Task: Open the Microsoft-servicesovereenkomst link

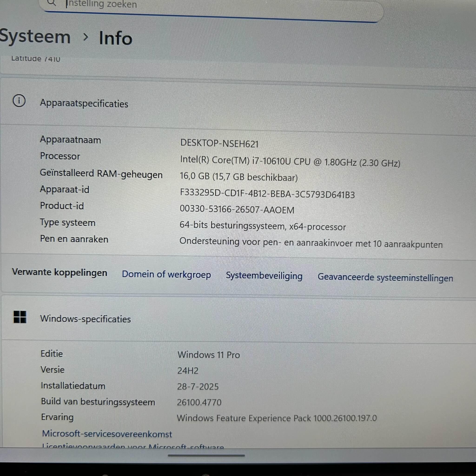Action: (x=107, y=434)
